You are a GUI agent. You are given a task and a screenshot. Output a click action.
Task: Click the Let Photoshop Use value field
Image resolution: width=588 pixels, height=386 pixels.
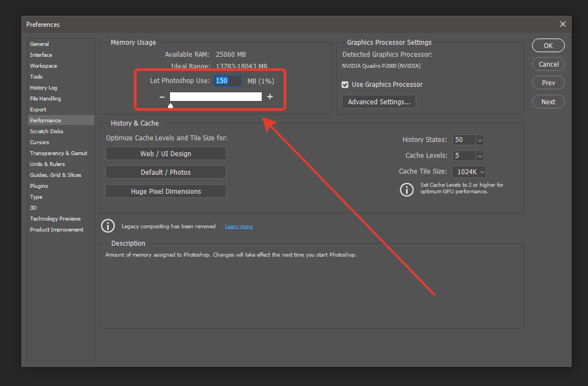coord(227,80)
